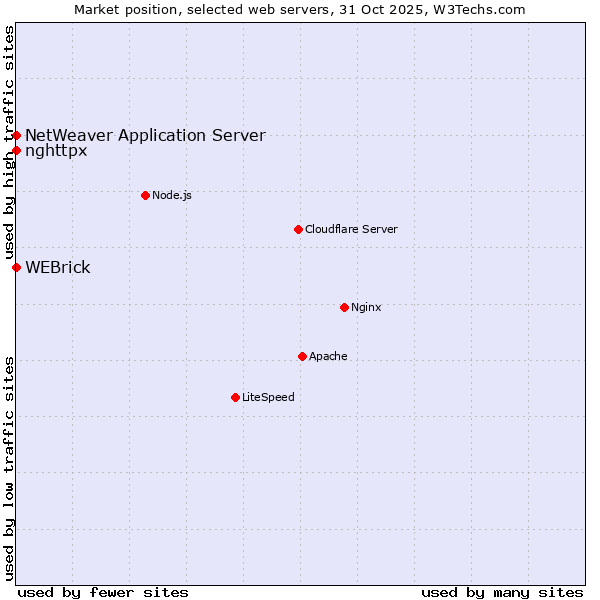The width and height of the screenshot is (600, 600).
Task: Click the red dot for NetWeaver Application Server
Action: (x=17, y=135)
